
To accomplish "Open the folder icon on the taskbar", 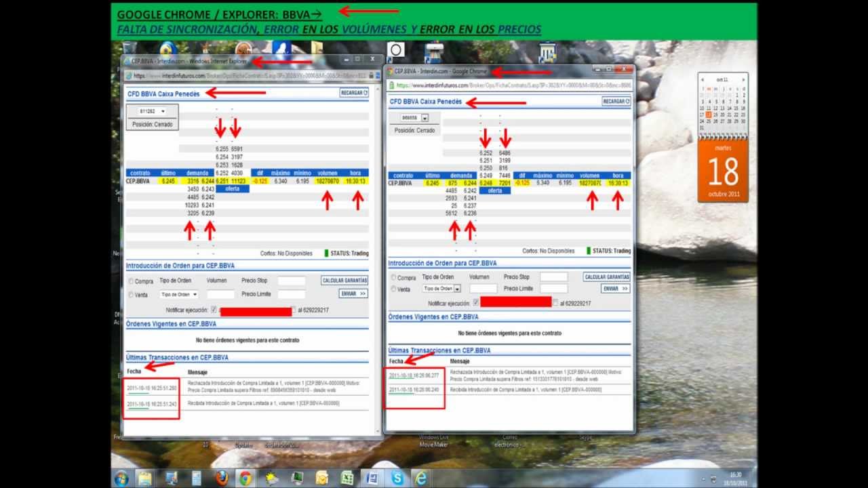I will 145,478.
